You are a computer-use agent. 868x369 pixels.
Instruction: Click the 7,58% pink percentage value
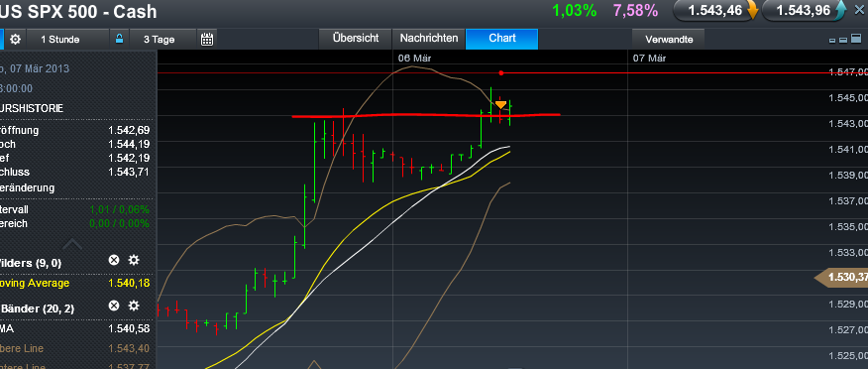(x=635, y=11)
